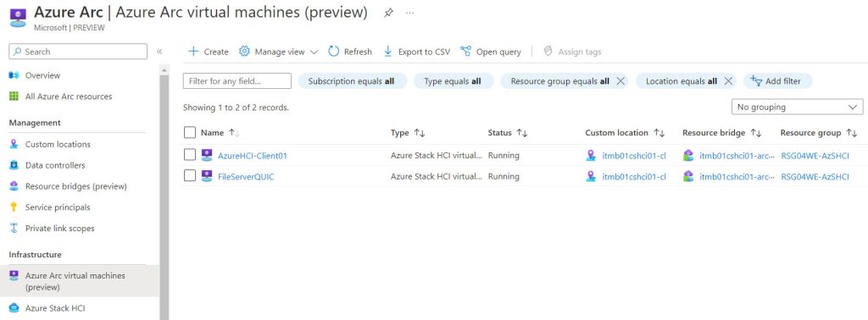Click the Export to CSV download icon
The height and width of the screenshot is (320, 868).
click(x=388, y=52)
